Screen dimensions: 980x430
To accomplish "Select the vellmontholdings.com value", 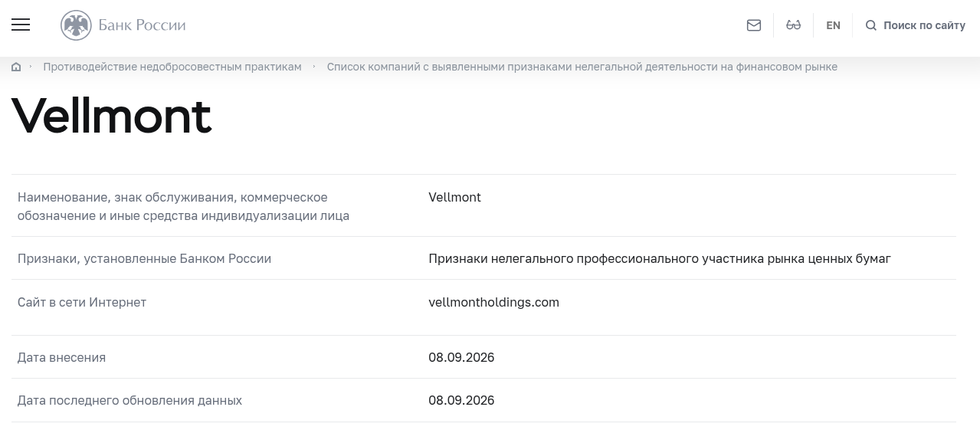I will tap(494, 302).
